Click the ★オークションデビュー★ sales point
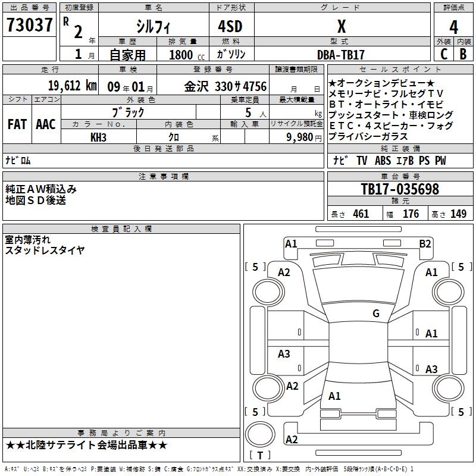This screenshot has height=476, width=476. 381,83
